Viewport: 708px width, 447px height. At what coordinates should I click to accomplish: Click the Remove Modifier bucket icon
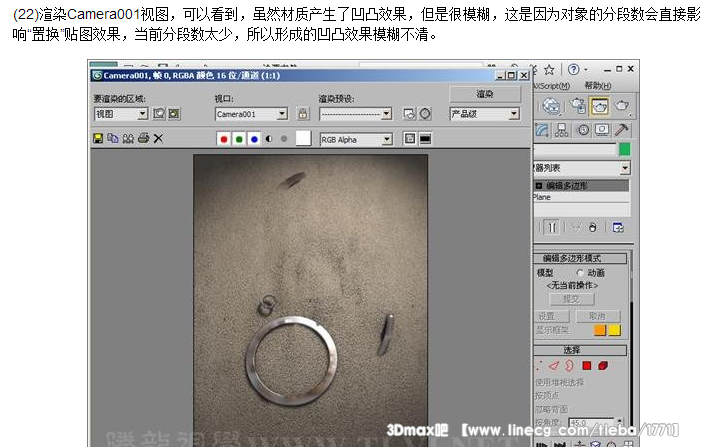[x=593, y=228]
